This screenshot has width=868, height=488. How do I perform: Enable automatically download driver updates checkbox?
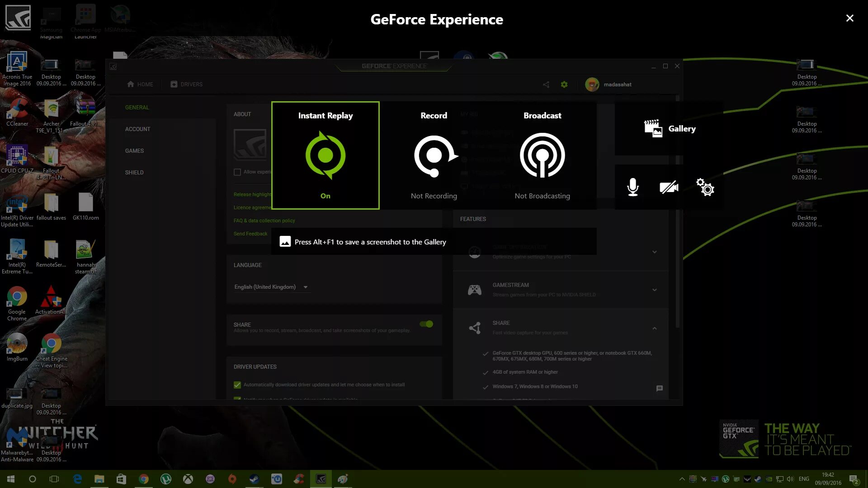point(237,385)
